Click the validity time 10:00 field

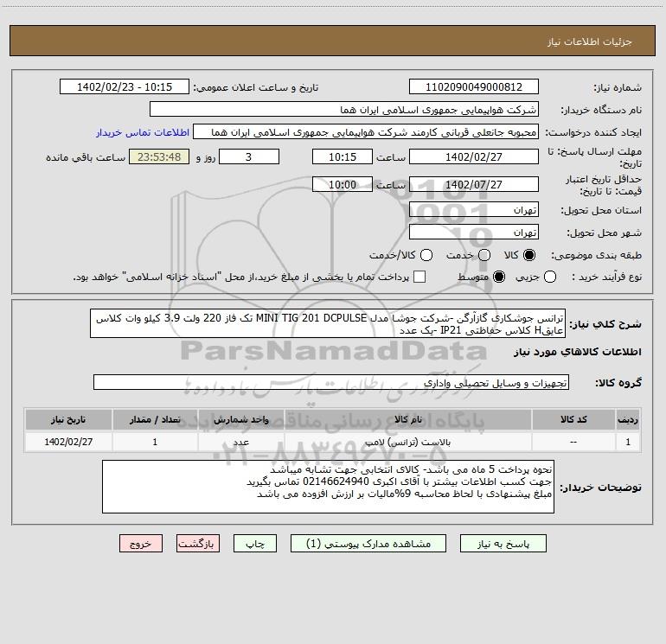point(343,184)
